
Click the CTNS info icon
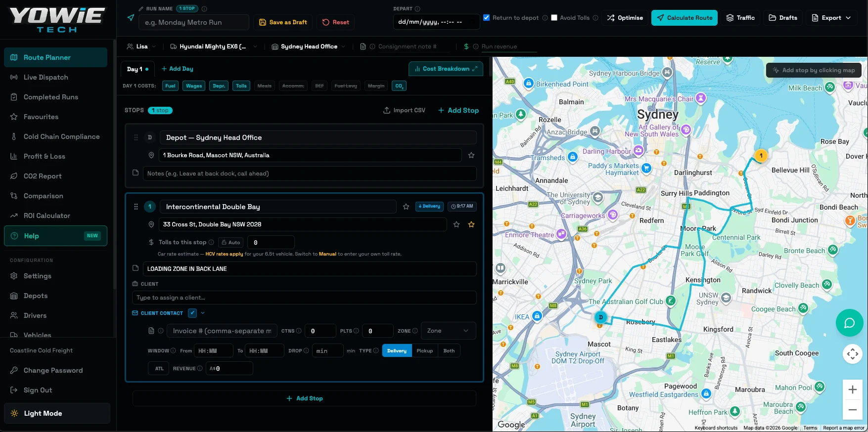[x=299, y=331]
